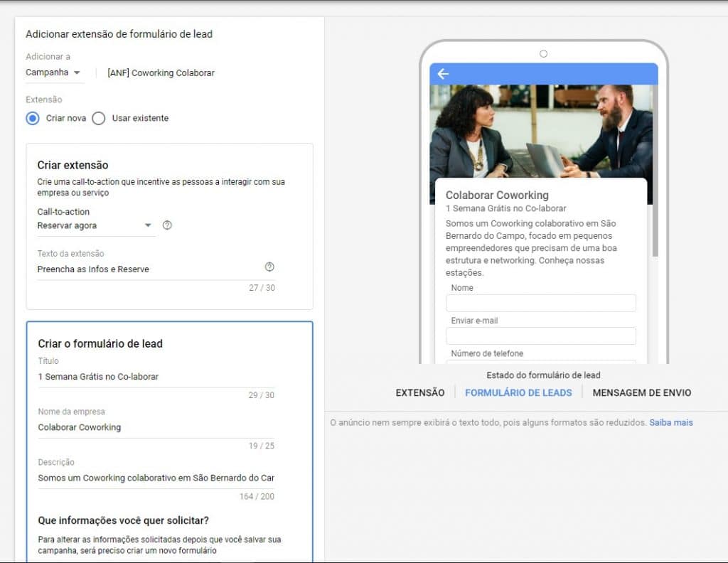
Task: Open the Adicionar a Campanha selector
Action: click(53, 72)
